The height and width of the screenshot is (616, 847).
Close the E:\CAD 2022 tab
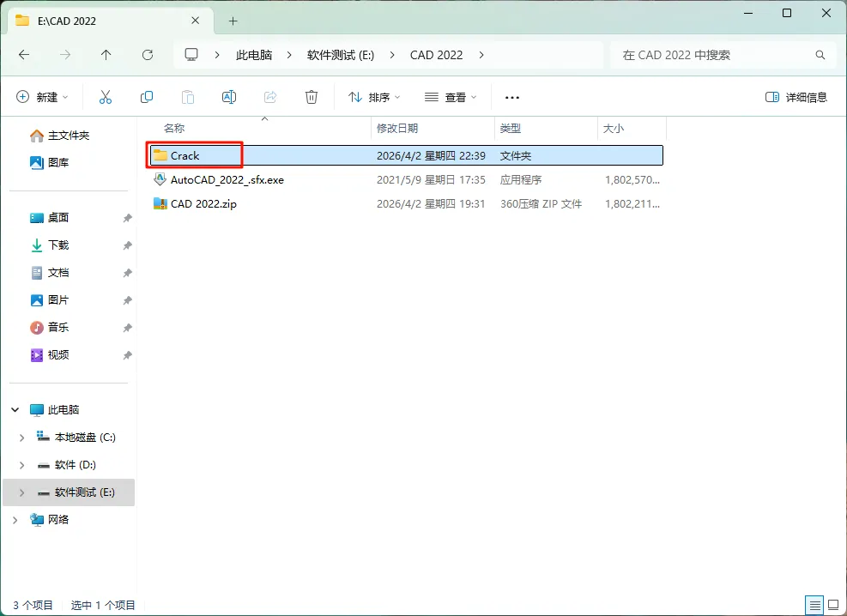click(x=196, y=21)
